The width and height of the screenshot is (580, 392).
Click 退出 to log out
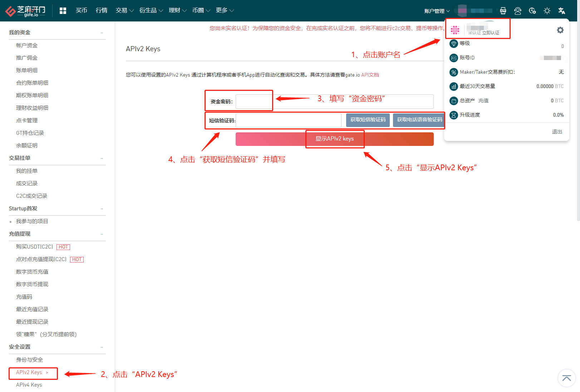557,132
